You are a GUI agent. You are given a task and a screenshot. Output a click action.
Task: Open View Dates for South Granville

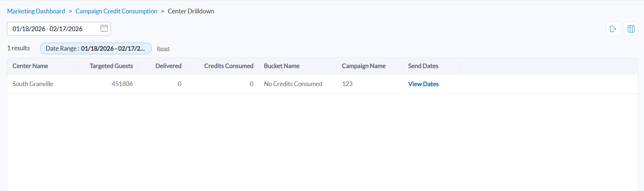coord(423,84)
